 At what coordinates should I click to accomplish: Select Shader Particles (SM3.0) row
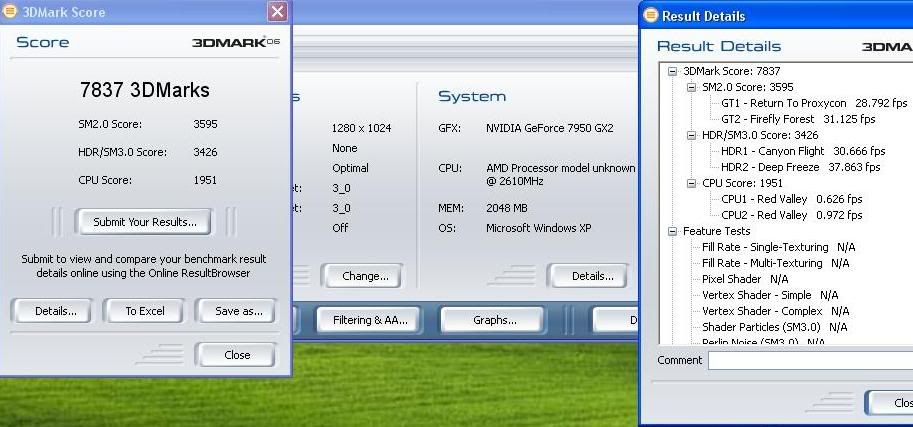774,327
